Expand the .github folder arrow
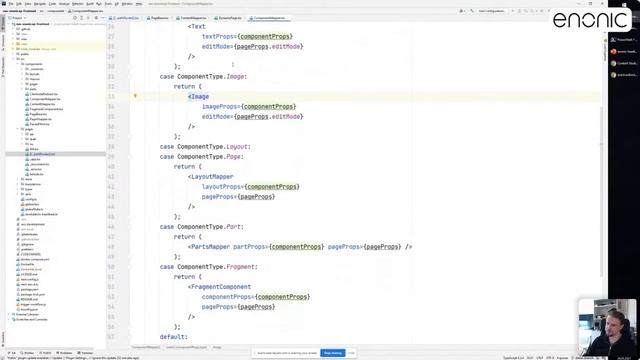The image size is (640, 360). pyautogui.click(x=13, y=29)
